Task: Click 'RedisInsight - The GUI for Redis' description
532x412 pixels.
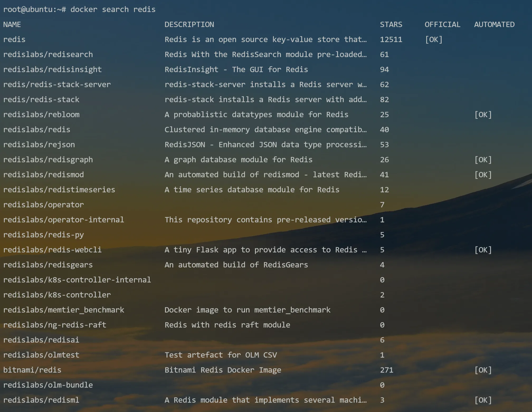Action: tap(236, 70)
